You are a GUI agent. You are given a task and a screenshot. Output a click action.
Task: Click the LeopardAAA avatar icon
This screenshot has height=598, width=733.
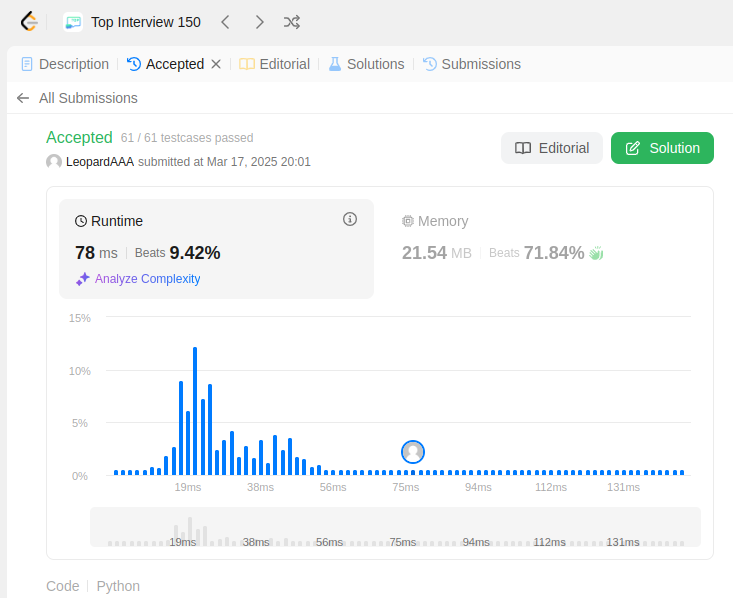(54, 162)
